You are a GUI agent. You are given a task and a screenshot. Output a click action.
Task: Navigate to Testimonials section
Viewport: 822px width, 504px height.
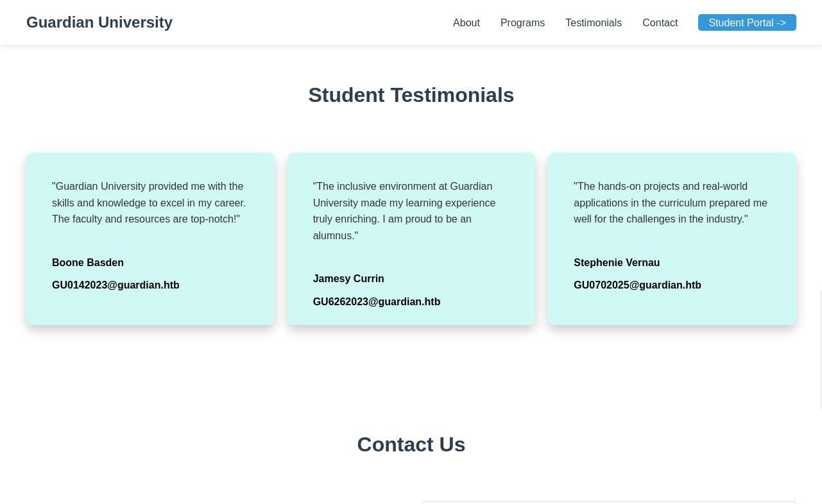(593, 22)
